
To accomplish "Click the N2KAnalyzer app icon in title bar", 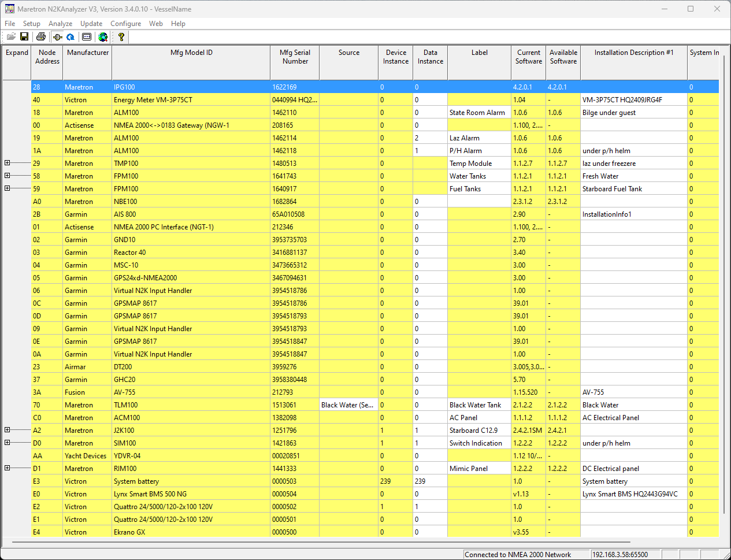I will (x=10, y=9).
